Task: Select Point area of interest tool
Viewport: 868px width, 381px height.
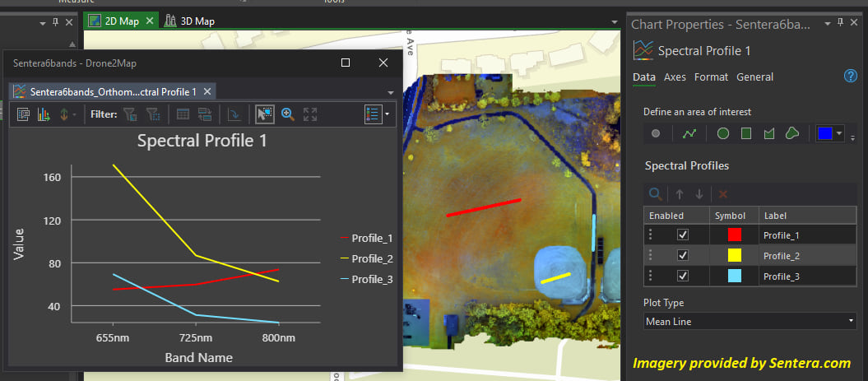Action: (656, 133)
